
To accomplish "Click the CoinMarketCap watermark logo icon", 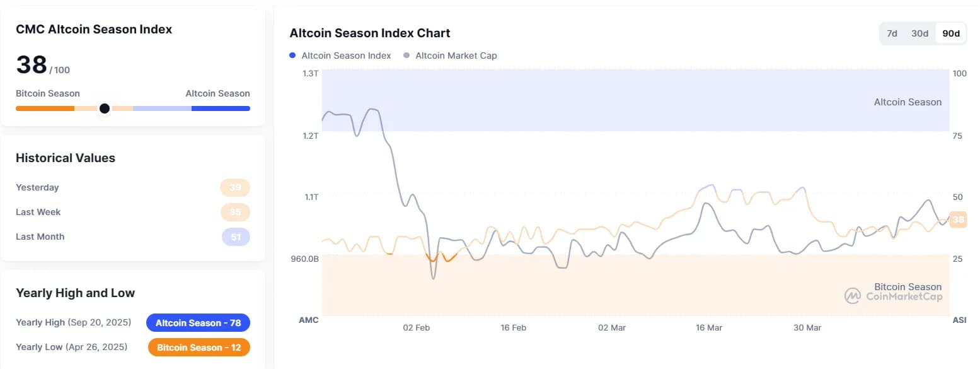I will (853, 296).
